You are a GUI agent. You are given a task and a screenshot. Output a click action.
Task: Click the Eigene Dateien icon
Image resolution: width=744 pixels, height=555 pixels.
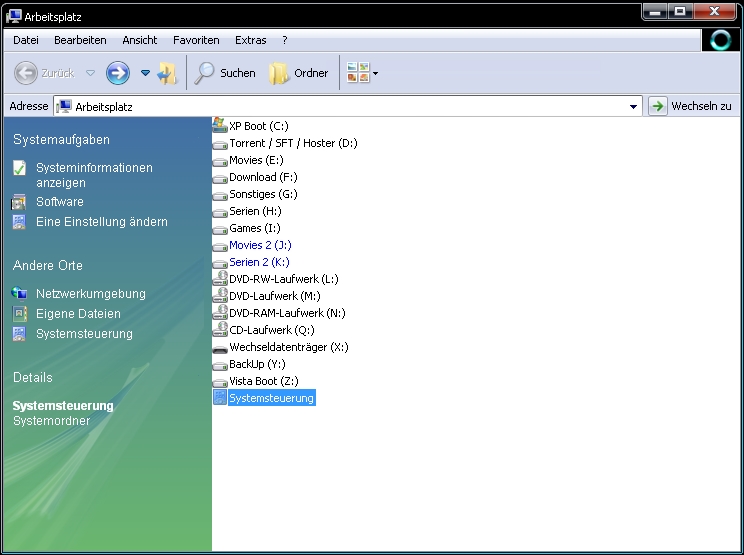point(19,314)
